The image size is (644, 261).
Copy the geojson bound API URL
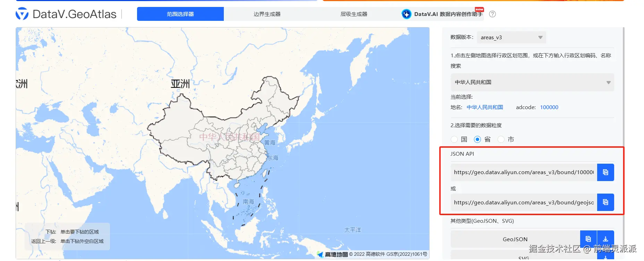coord(605,202)
